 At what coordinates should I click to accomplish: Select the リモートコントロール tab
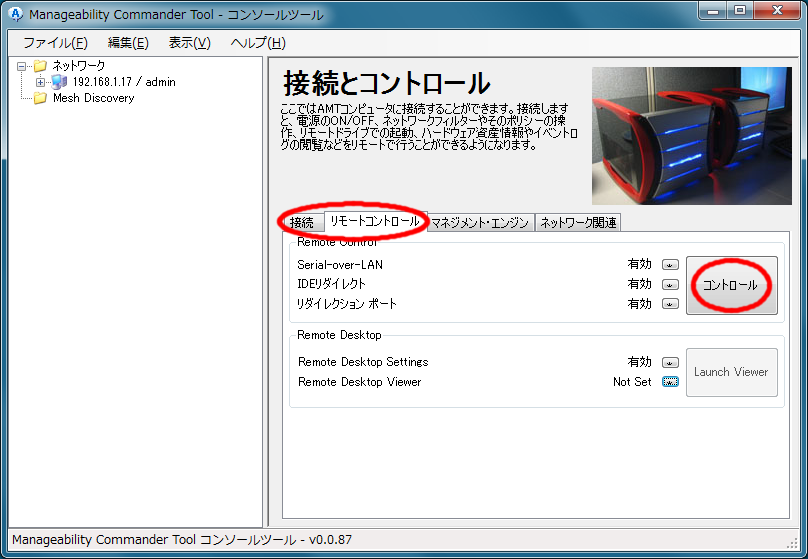[375, 221]
